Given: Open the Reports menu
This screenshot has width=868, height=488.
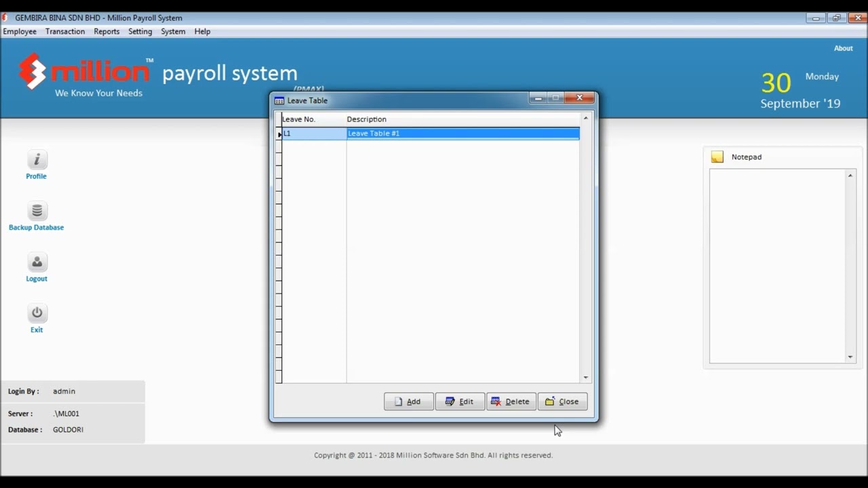Looking at the screenshot, I should (106, 31).
